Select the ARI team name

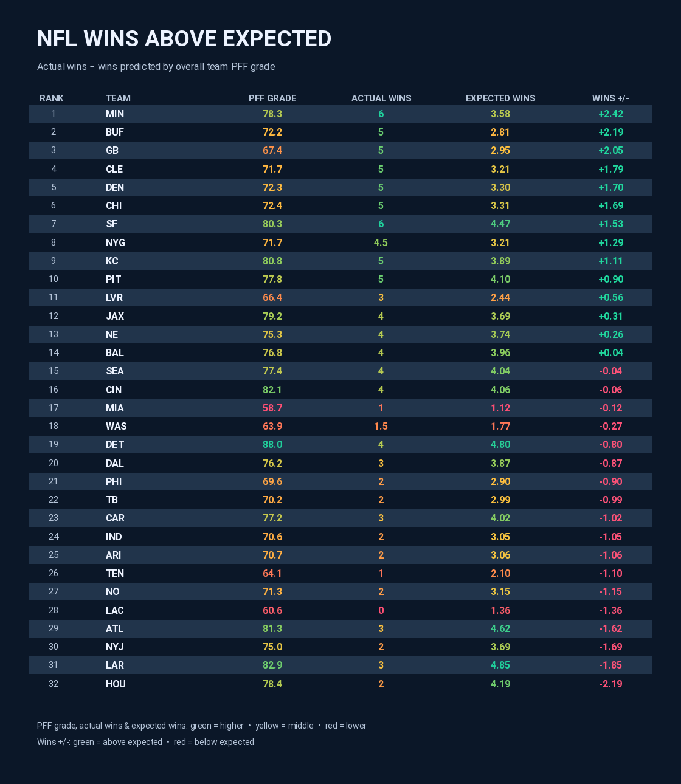[113, 555]
